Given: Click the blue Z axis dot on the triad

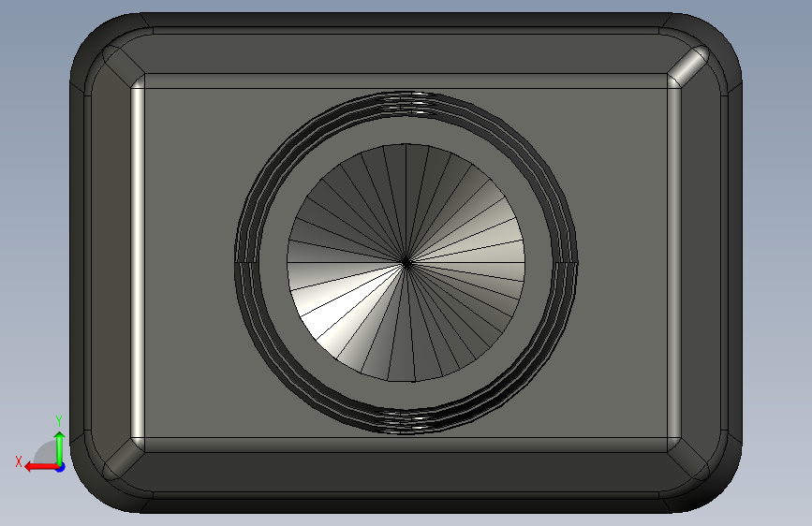Looking at the screenshot, I should 61,468.
